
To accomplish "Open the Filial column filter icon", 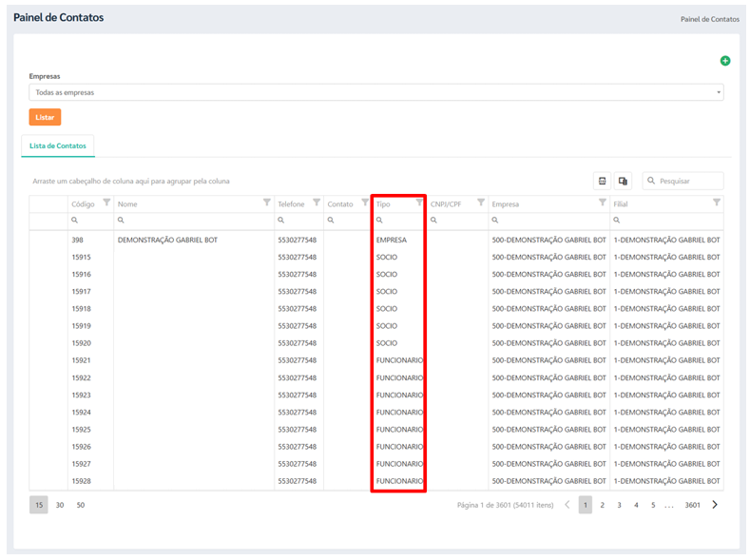I will 717,203.
